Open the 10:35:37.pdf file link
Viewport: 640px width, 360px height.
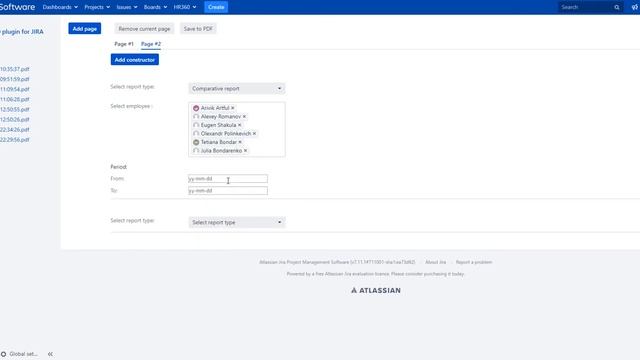[x=15, y=69]
